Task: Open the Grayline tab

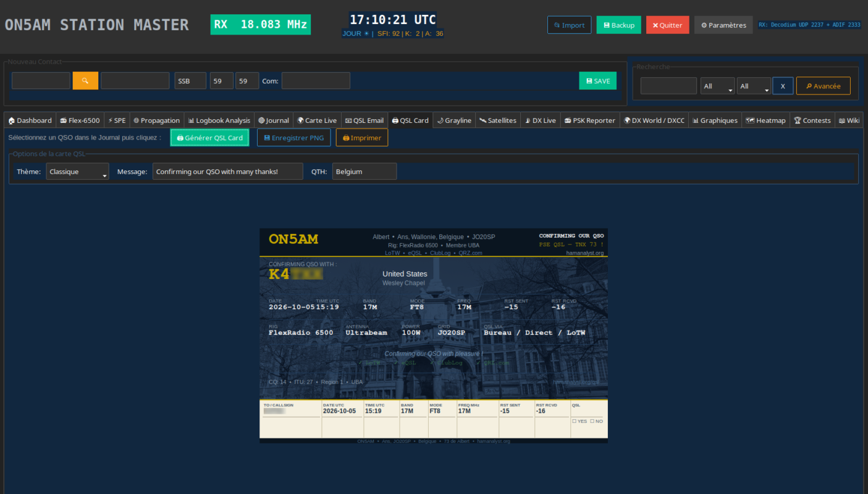Action: pos(454,120)
